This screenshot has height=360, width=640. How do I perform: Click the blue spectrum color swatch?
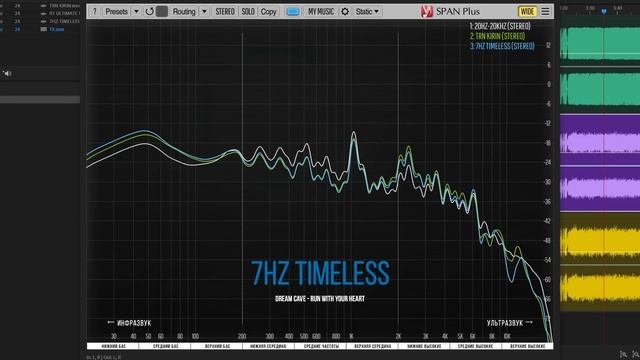(x=293, y=11)
